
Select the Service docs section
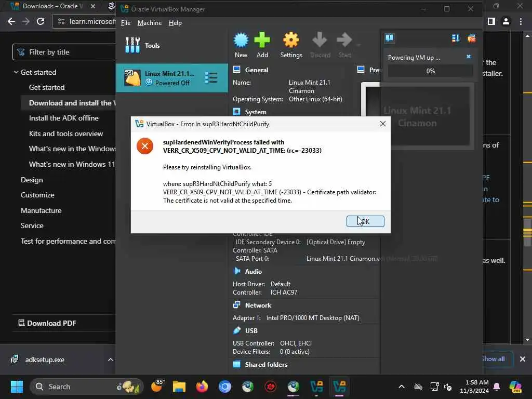(x=32, y=225)
